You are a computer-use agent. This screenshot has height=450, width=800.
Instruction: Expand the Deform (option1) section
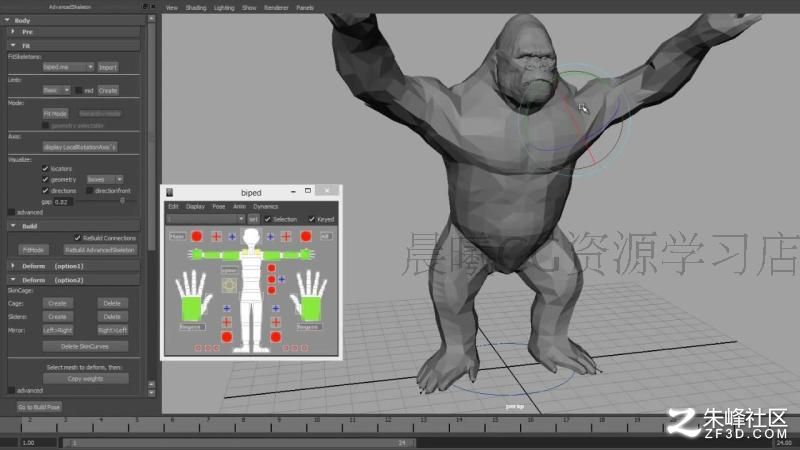[13, 266]
